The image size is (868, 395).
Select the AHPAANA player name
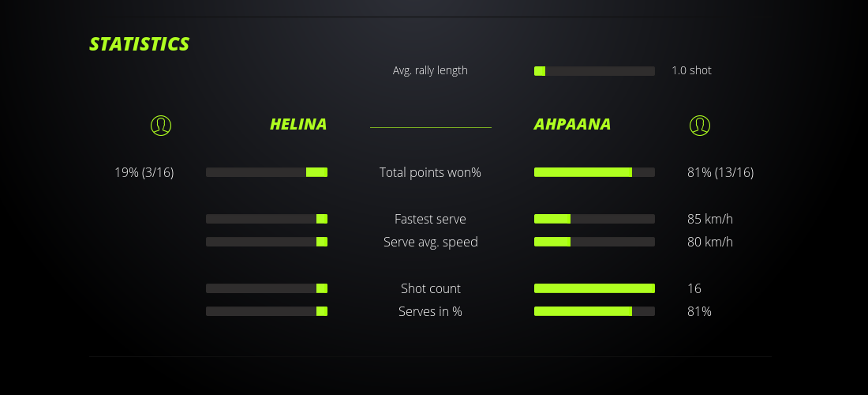click(x=572, y=125)
